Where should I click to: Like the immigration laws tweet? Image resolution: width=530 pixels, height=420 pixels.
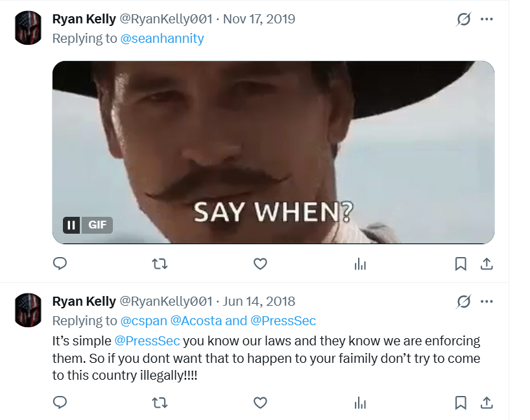(x=260, y=403)
